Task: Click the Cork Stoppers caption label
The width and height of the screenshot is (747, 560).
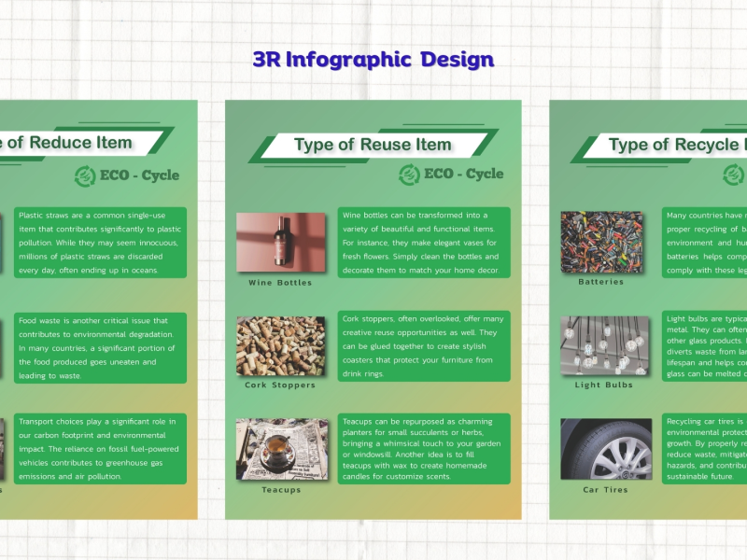Action: [280, 385]
